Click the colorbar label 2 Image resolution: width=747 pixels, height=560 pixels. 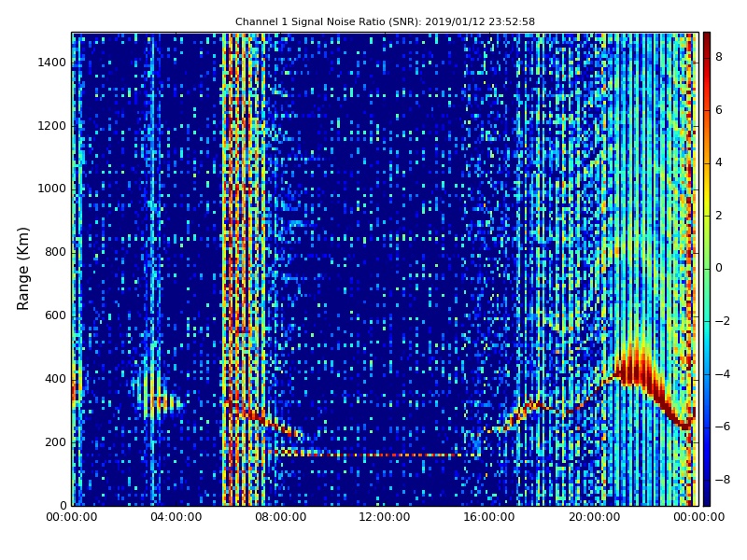click(x=719, y=216)
